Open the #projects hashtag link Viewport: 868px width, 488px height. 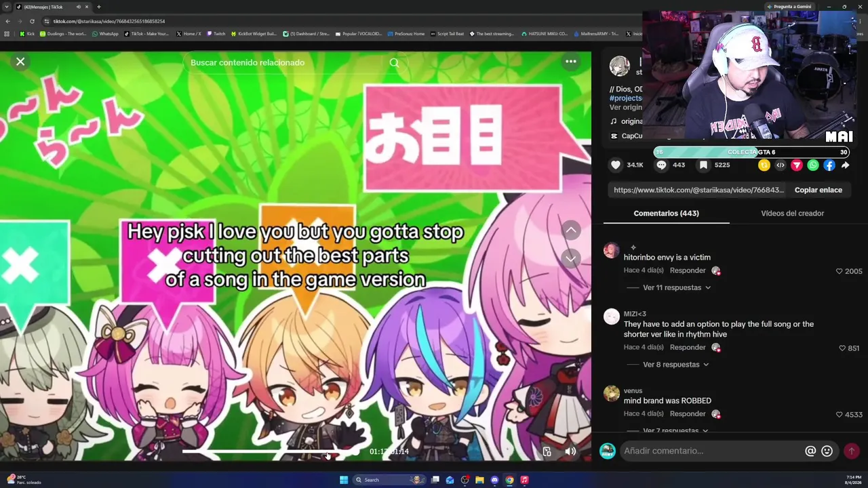coord(626,98)
